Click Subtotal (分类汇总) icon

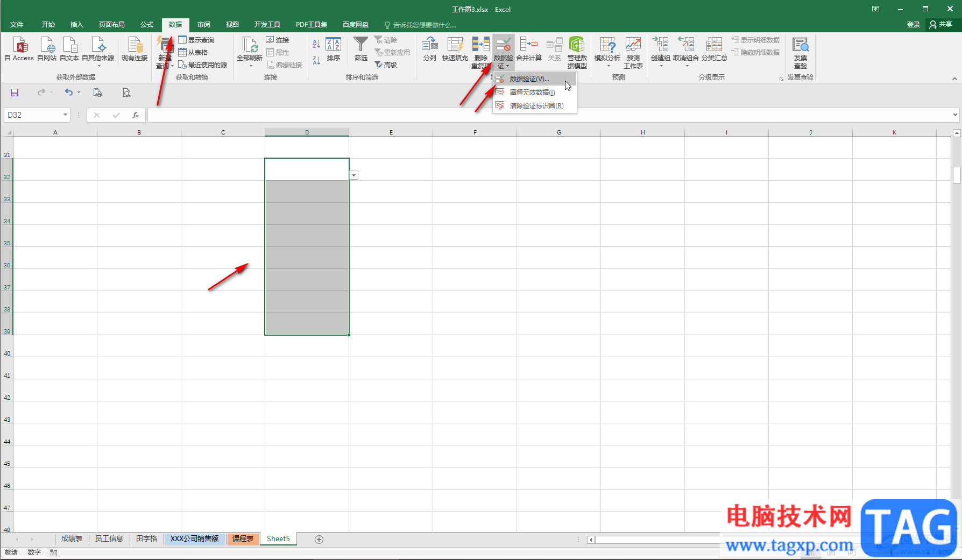(715, 45)
